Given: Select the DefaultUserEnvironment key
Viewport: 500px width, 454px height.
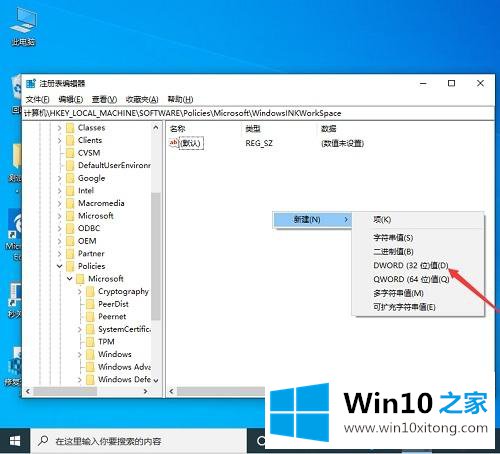Looking at the screenshot, I should pos(114,166).
